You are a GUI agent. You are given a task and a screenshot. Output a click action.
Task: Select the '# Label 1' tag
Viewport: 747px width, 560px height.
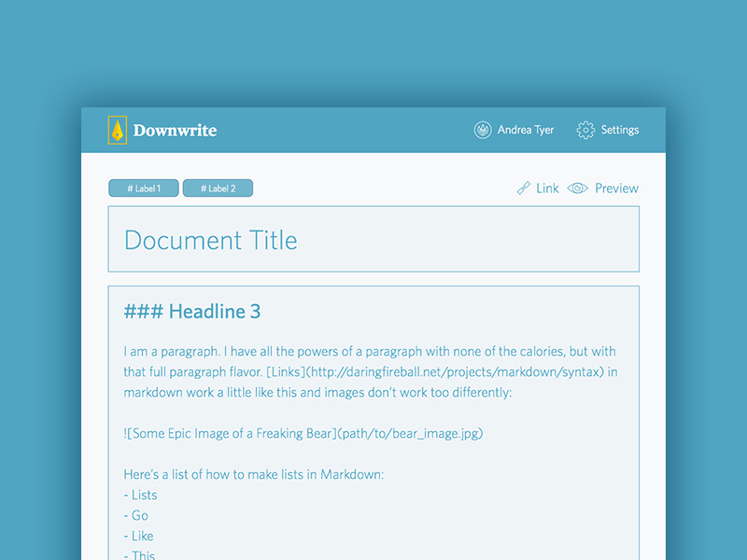coord(143,188)
